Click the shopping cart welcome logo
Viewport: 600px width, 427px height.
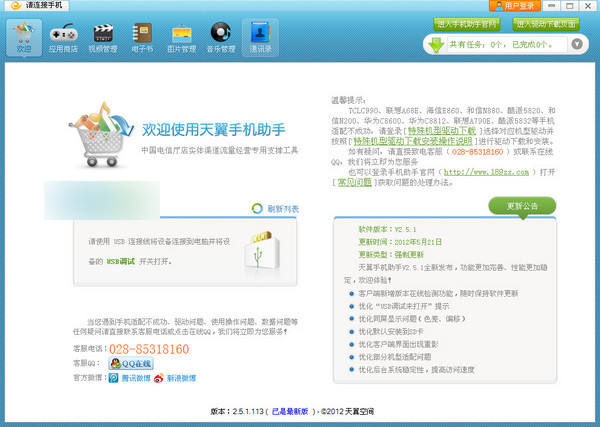101,134
